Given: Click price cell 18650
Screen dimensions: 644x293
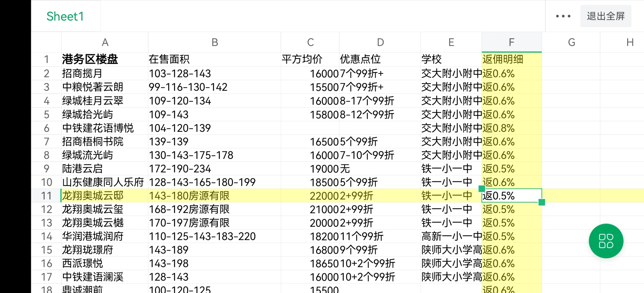Looking at the screenshot, I should (310, 263).
